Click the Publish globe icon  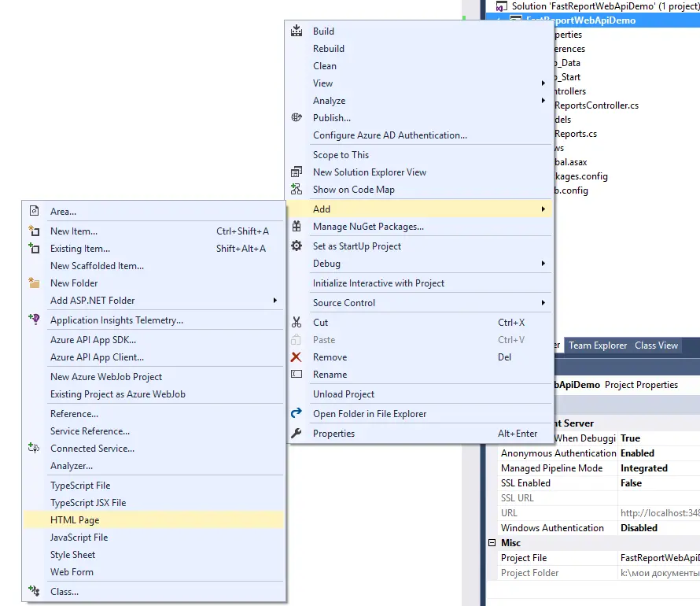coord(295,117)
